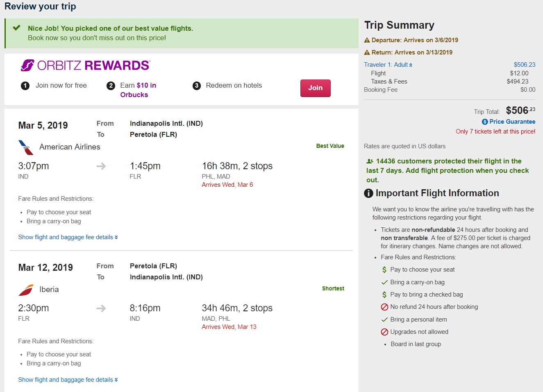543x392 pixels.
Task: Collapse the Traveler 1: Adult price breakdown
Action: point(388,65)
